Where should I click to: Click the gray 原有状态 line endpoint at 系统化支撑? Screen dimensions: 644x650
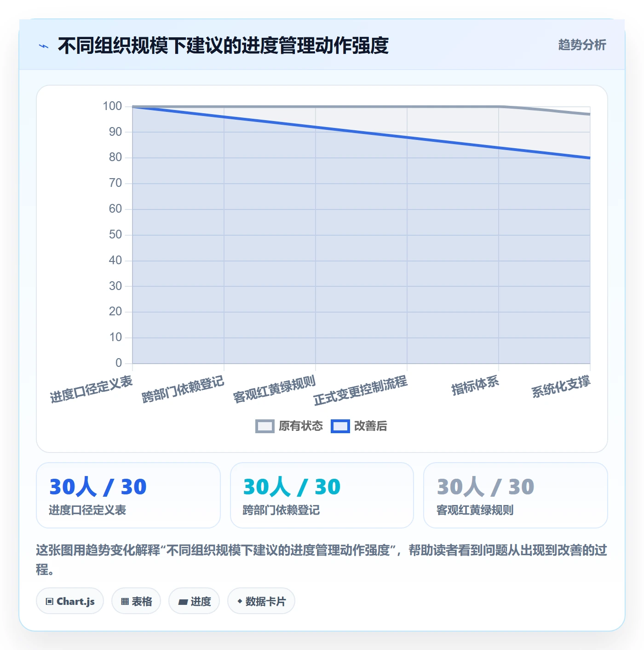pyautogui.click(x=589, y=114)
